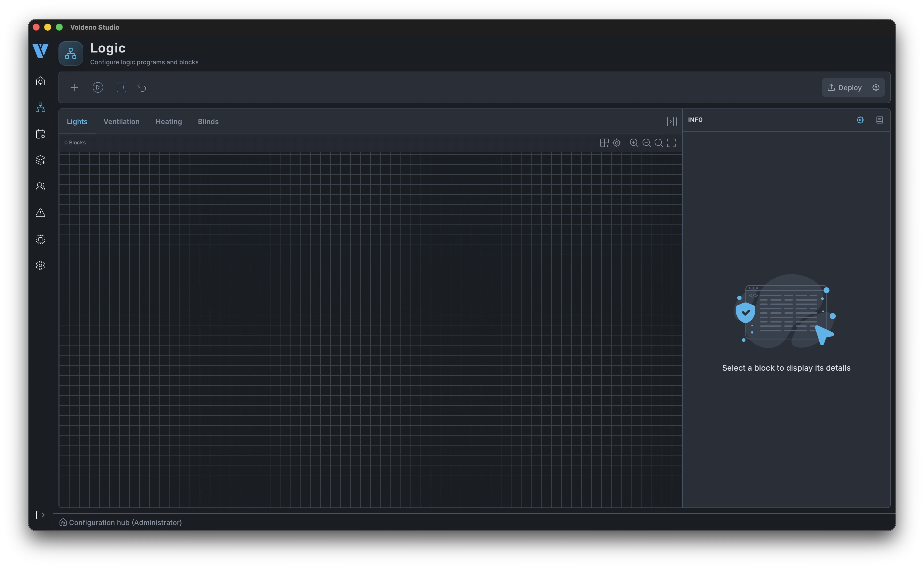Open the chip devices sidebar icon

point(41,239)
